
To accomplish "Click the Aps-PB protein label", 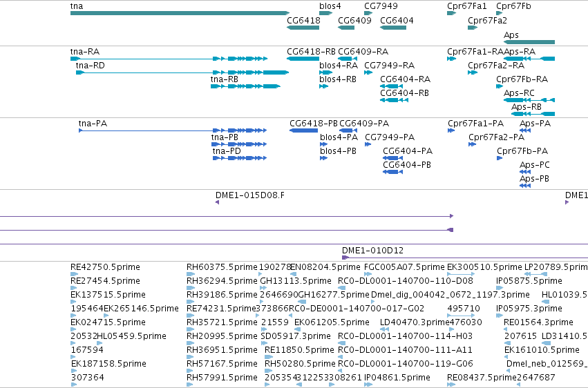I will 534,179.
